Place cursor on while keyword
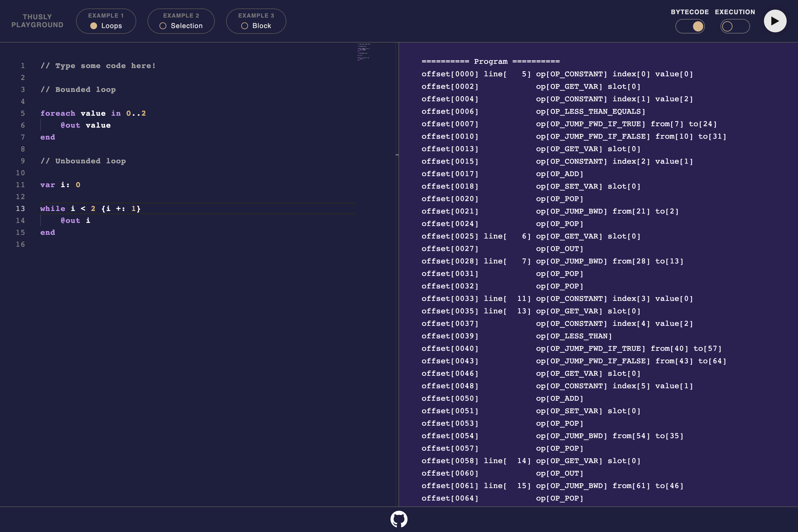The height and width of the screenshot is (532, 798). [x=52, y=209]
